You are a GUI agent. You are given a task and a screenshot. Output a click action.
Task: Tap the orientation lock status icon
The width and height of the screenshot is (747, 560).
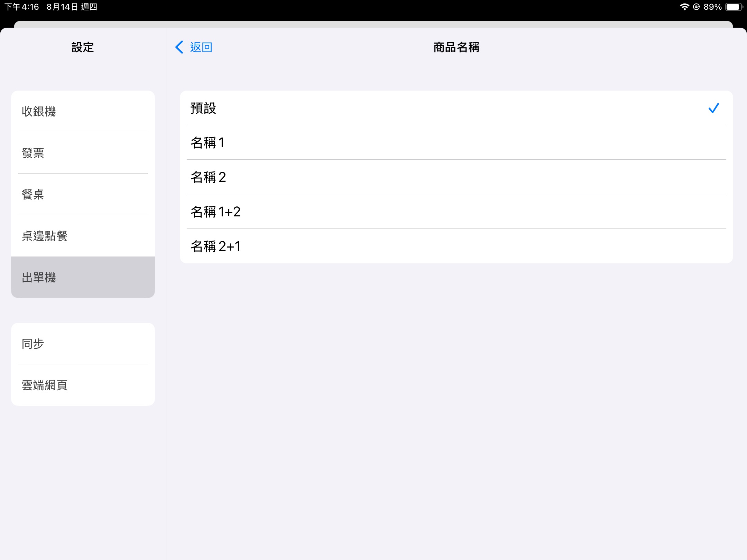(697, 7)
